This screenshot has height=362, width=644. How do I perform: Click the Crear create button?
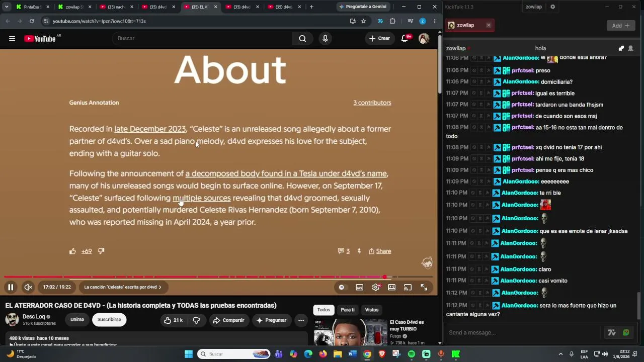tap(379, 39)
